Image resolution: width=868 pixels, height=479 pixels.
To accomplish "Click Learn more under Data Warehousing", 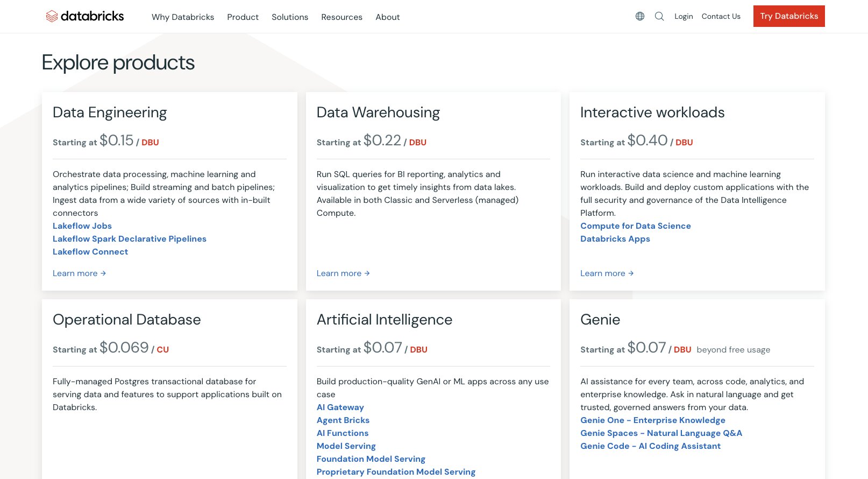I will (x=343, y=273).
